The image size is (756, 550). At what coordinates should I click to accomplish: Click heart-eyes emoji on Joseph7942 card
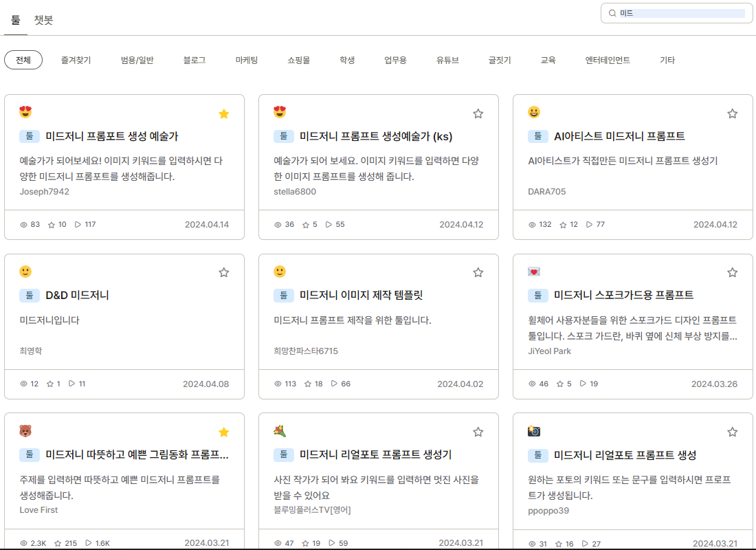25,112
